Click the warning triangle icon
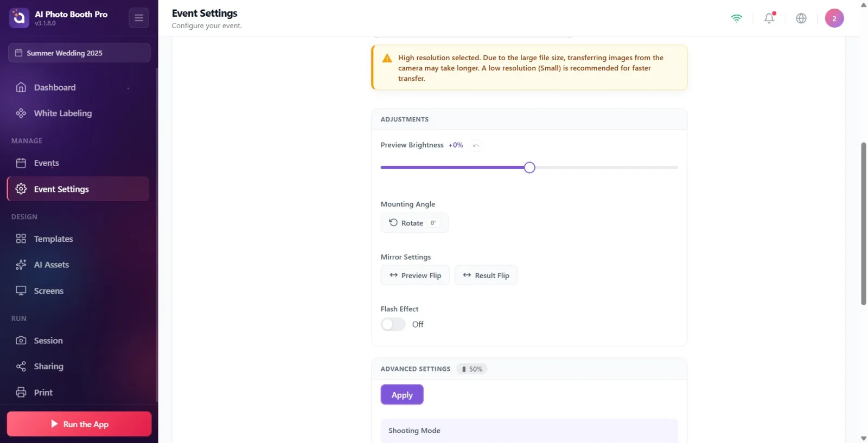 (387, 58)
